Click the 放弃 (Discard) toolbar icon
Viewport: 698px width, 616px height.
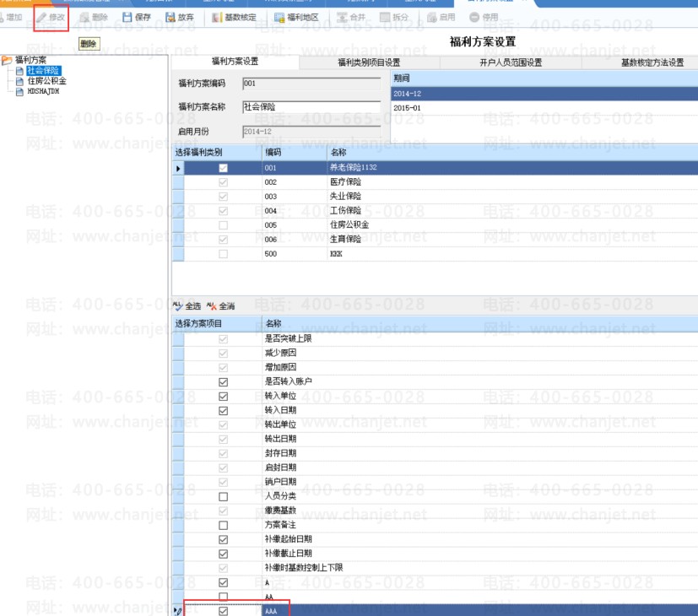(x=170, y=17)
